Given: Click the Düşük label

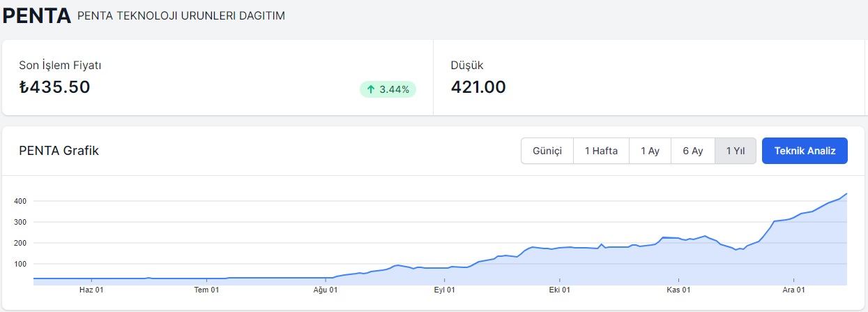Looking at the screenshot, I should [467, 66].
